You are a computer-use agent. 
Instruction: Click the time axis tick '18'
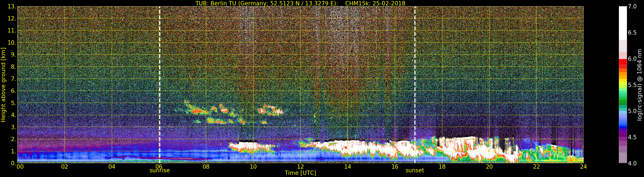442,166
